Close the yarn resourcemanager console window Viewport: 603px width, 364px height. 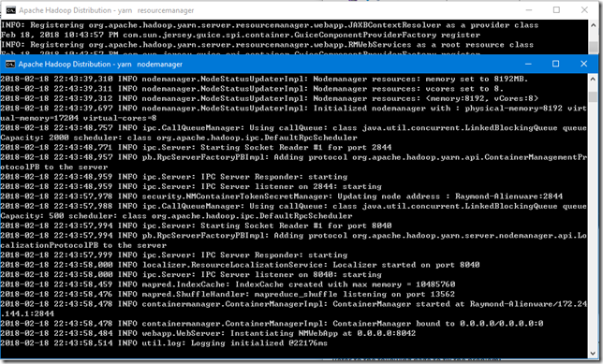[x=584, y=10]
